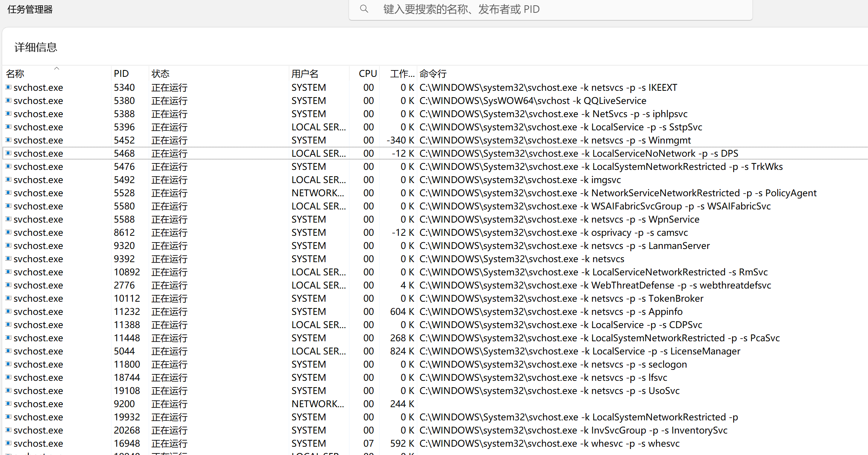Click the truncated 工作... column header
The width and height of the screenshot is (868, 455).
click(402, 74)
